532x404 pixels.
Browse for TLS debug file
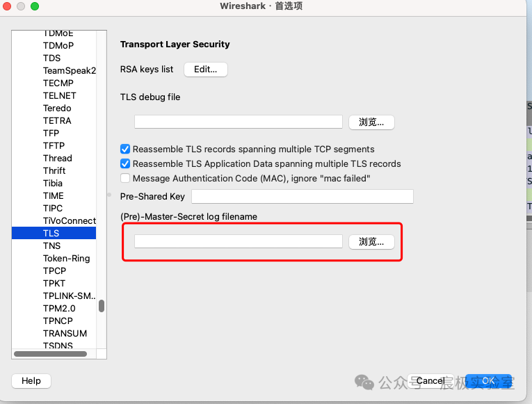pyautogui.click(x=371, y=122)
